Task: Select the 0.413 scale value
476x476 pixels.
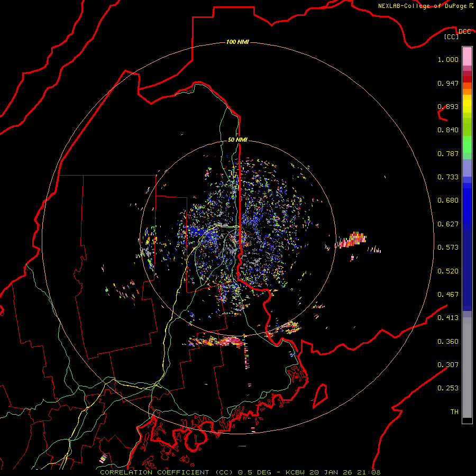Action: click(448, 318)
